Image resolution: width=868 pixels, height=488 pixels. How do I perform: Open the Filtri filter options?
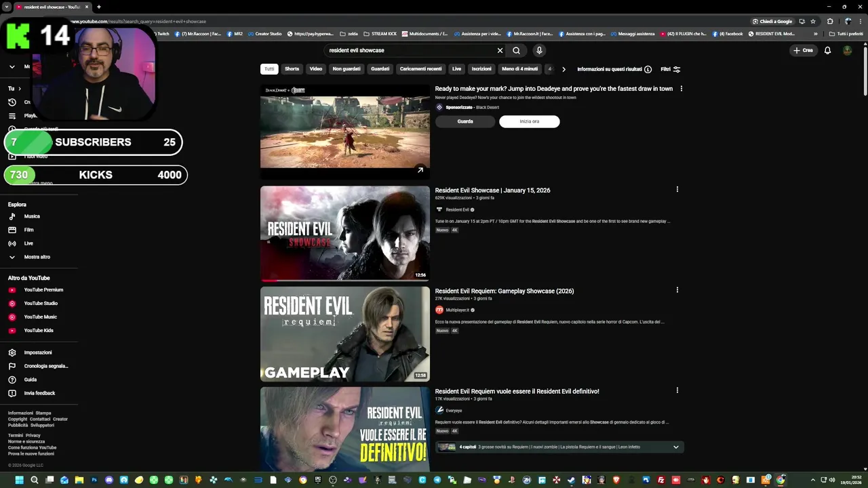[671, 69]
